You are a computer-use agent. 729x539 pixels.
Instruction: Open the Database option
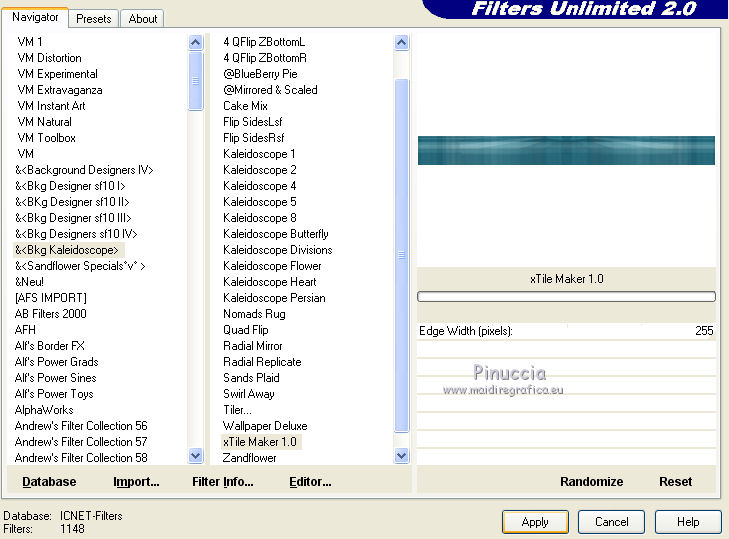49,481
